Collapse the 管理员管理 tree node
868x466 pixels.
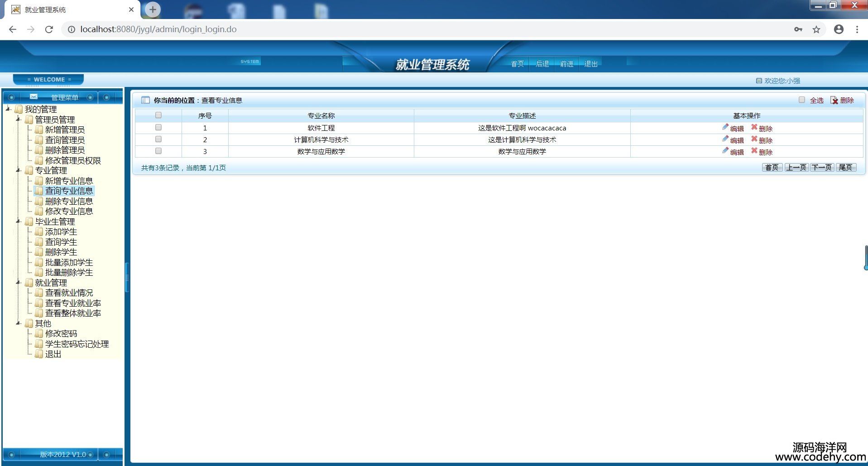click(19, 120)
